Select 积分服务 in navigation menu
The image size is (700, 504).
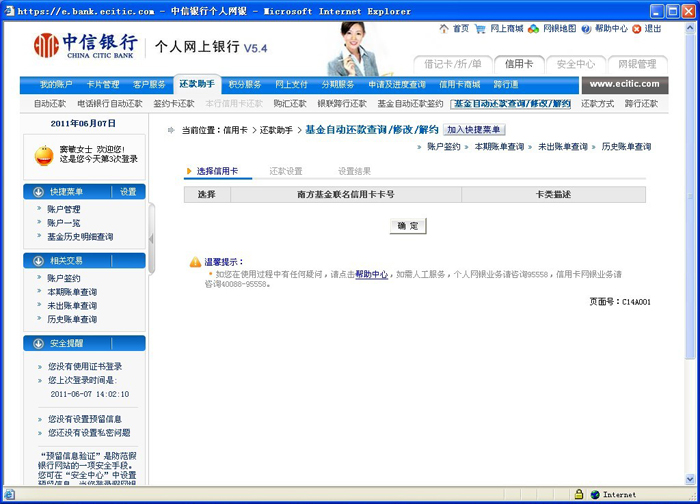244,85
